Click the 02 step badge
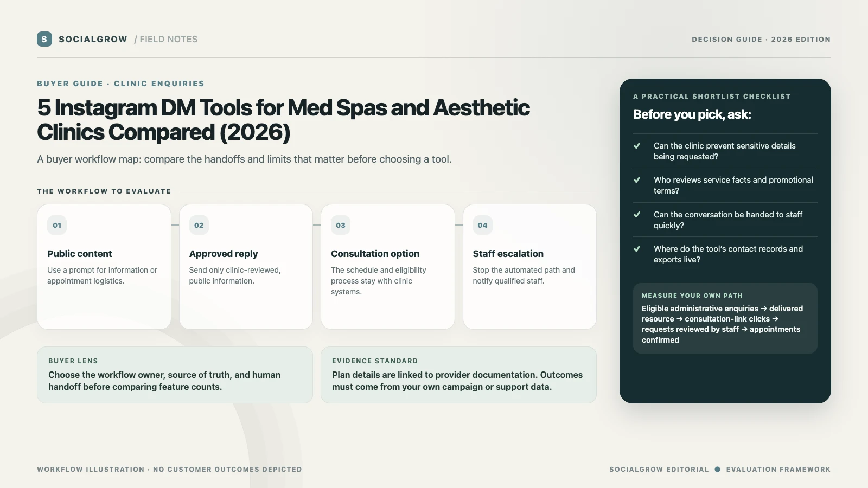868x488 pixels. click(199, 225)
